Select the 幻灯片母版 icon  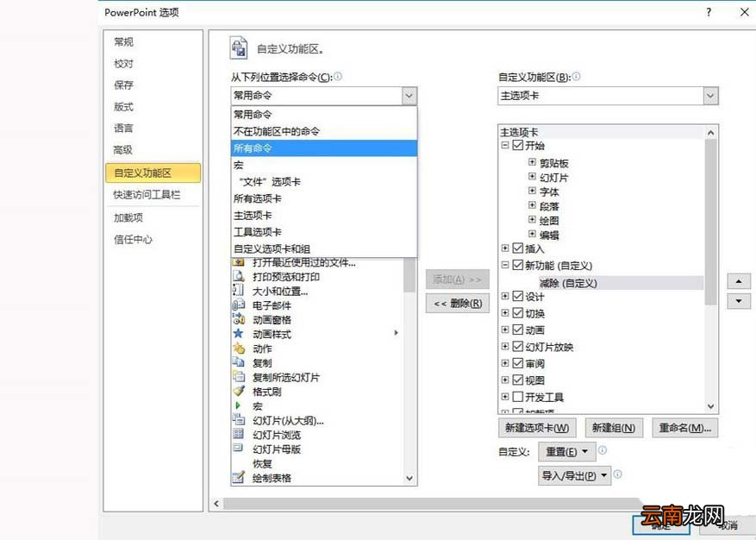click(238, 449)
